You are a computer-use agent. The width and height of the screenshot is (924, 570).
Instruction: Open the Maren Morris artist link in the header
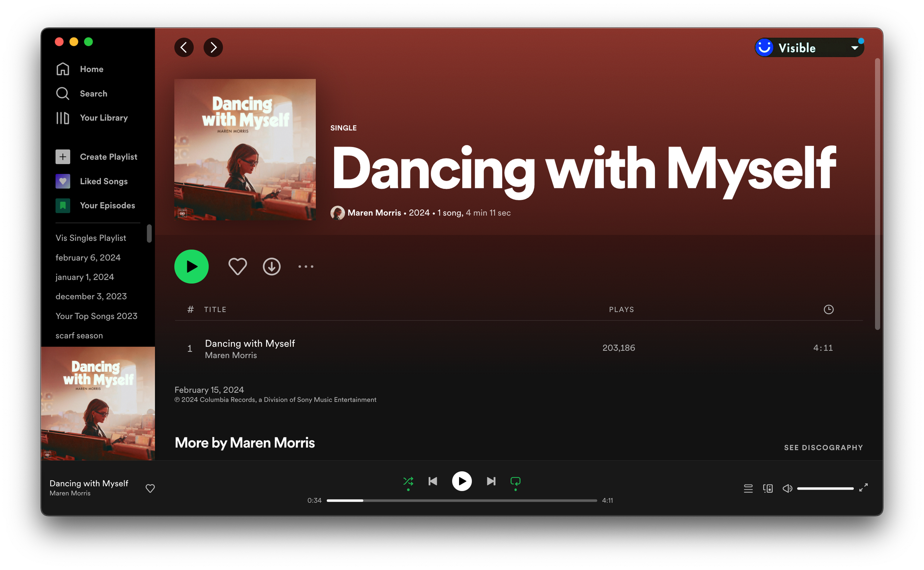(x=374, y=213)
